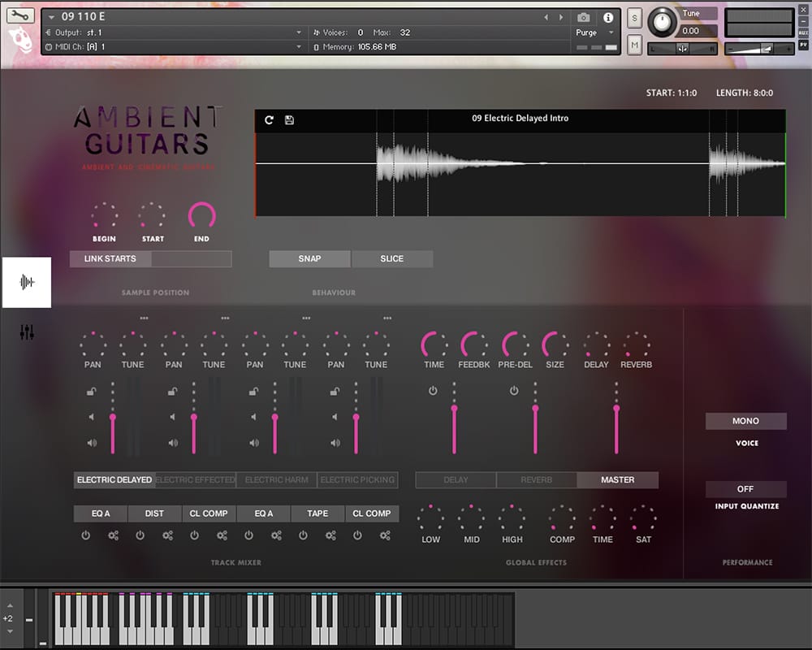Select the waveform page icon in sidebar
Image resolution: width=812 pixels, height=650 pixels.
click(x=27, y=282)
